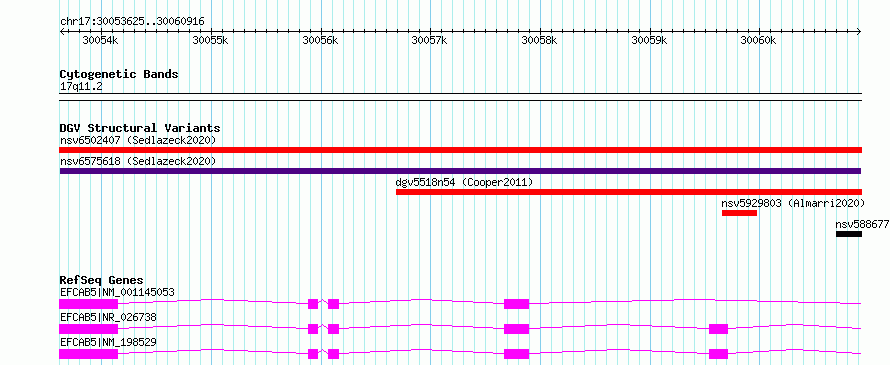Click the 30058k ruler tick label
Viewport: 890px width, 365px height.
pos(539,40)
